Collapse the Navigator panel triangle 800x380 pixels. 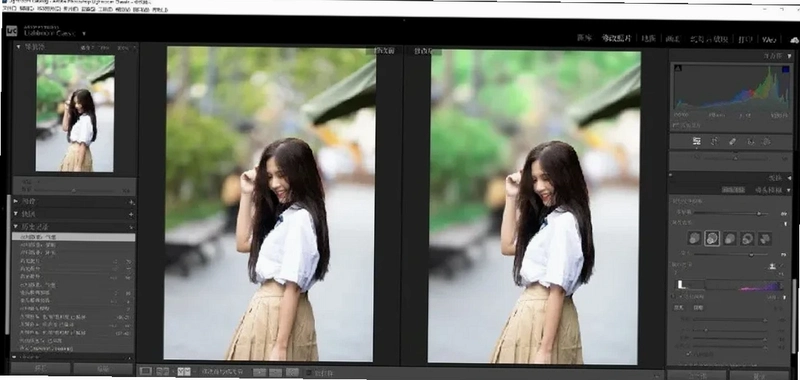point(18,47)
